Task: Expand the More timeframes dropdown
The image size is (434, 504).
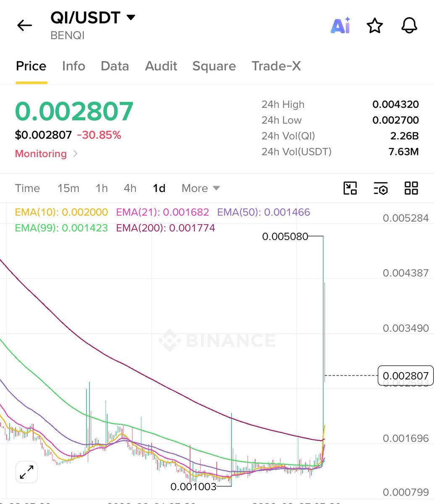Action: point(200,188)
